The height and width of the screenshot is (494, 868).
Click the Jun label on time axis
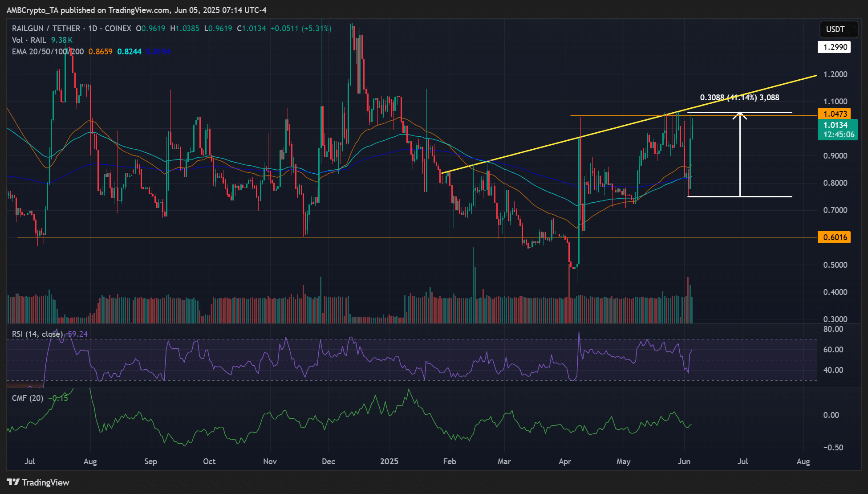pos(684,461)
